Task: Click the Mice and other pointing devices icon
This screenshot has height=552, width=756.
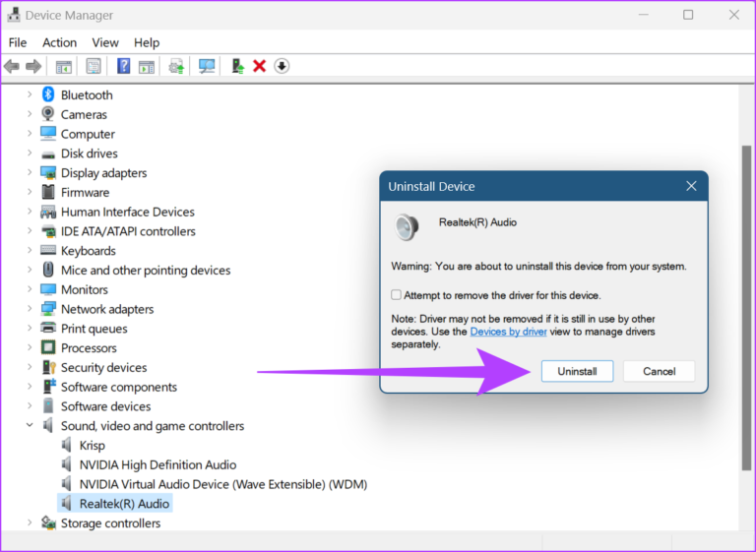Action: 47,270
